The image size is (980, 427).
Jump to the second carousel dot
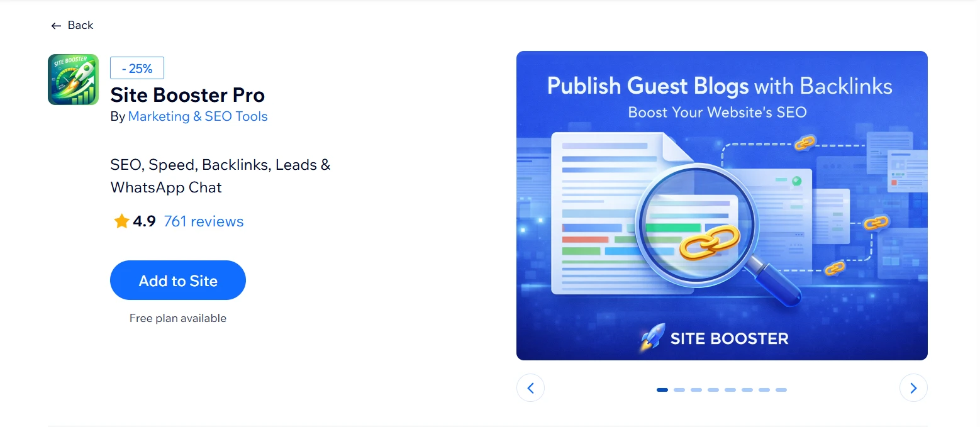pos(679,390)
